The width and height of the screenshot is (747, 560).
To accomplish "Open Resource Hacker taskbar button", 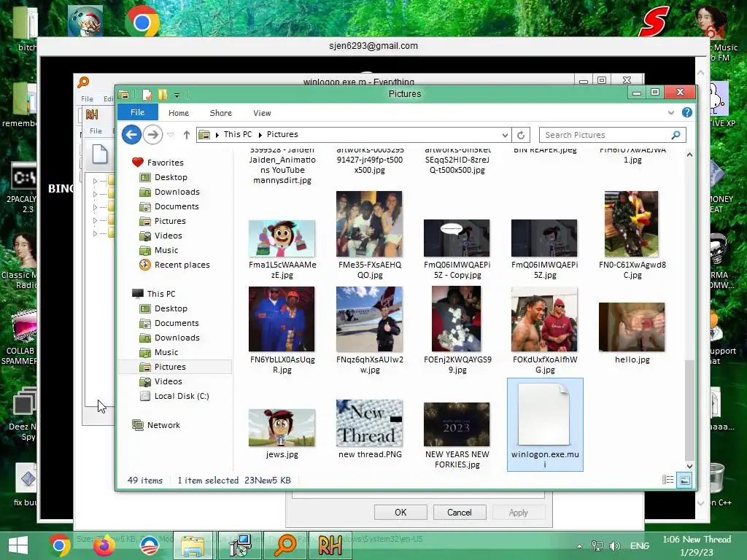I will pyautogui.click(x=330, y=545).
